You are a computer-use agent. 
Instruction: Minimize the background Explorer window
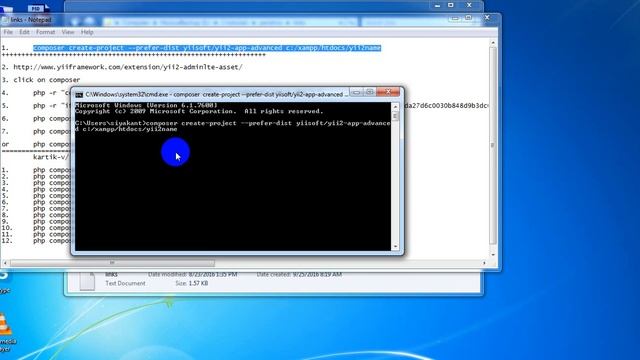[437, 5]
